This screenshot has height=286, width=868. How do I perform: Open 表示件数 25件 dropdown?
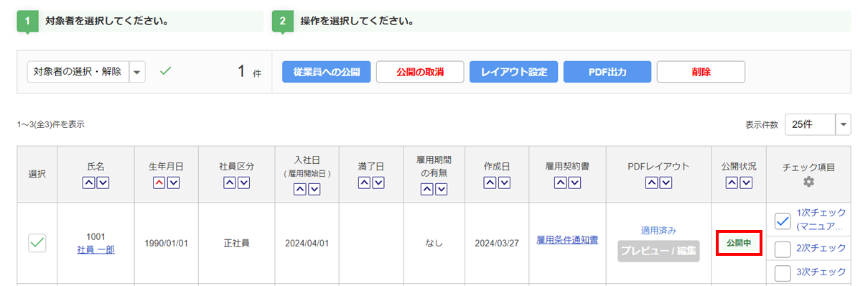click(818, 124)
